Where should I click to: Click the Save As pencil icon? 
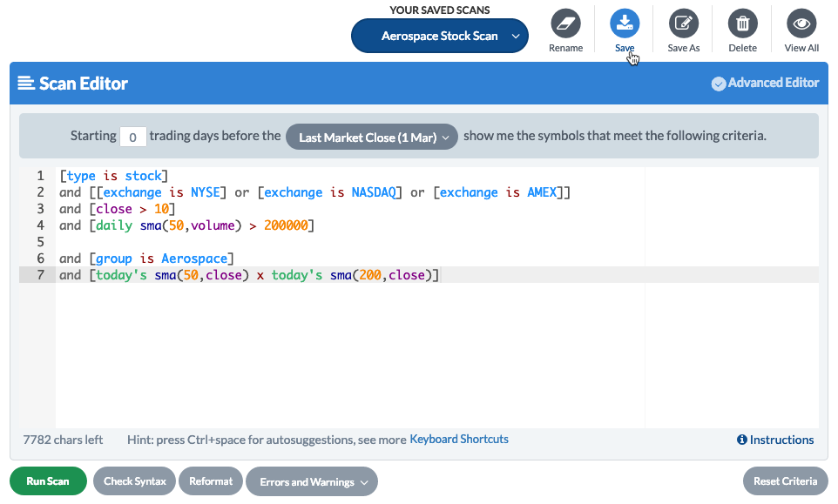point(683,24)
